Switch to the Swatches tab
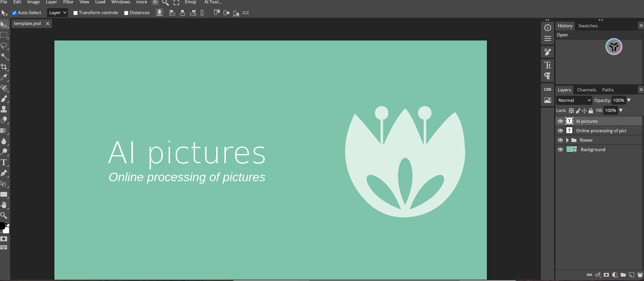644x281 pixels. click(588, 26)
